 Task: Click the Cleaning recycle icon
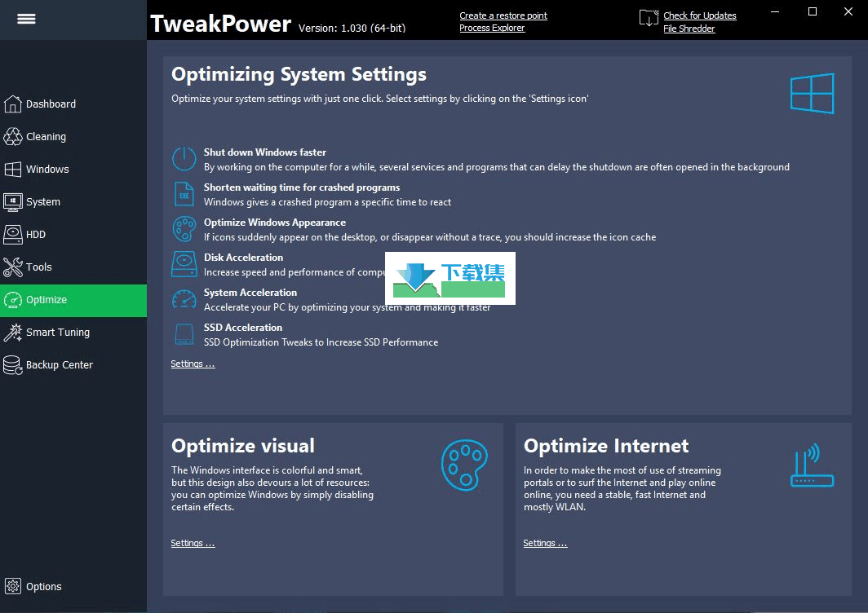click(x=13, y=136)
